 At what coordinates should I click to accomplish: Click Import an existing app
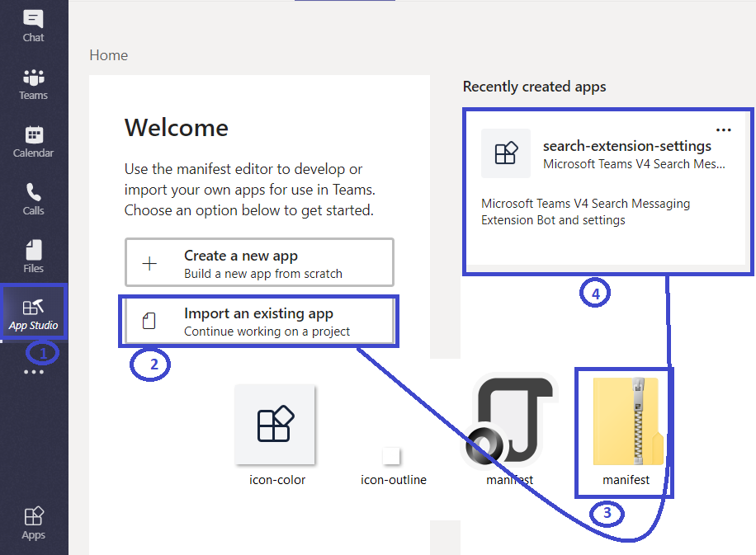(x=259, y=321)
